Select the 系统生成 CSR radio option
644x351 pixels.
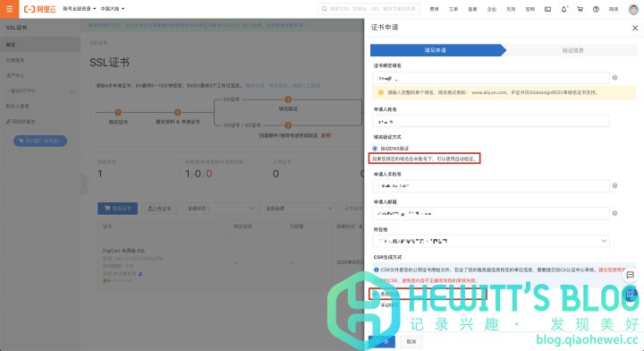pos(375,295)
